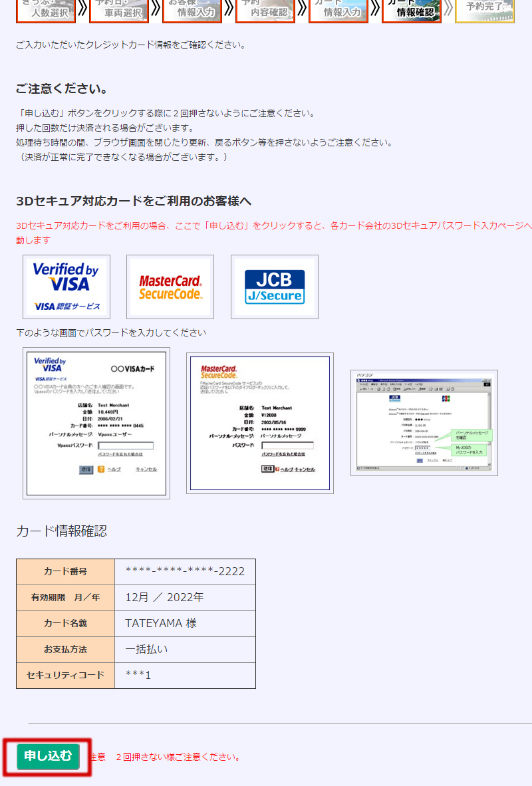Click the line starting 処理待ち時間の間

pos(205,142)
